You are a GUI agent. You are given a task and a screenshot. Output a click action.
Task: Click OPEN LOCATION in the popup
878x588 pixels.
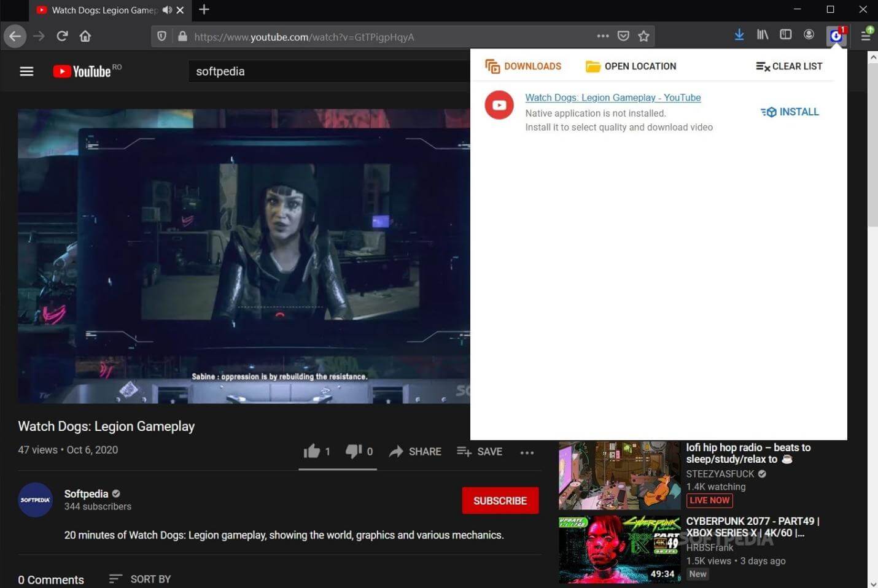pyautogui.click(x=631, y=66)
